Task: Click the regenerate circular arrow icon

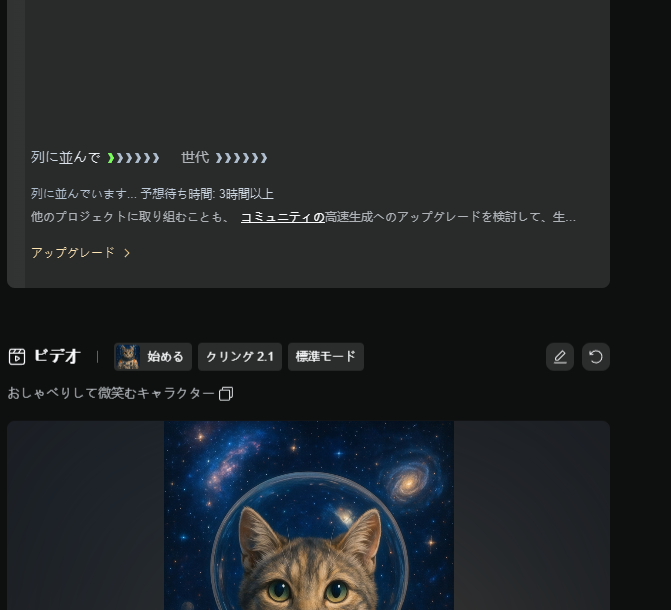Action: (596, 357)
